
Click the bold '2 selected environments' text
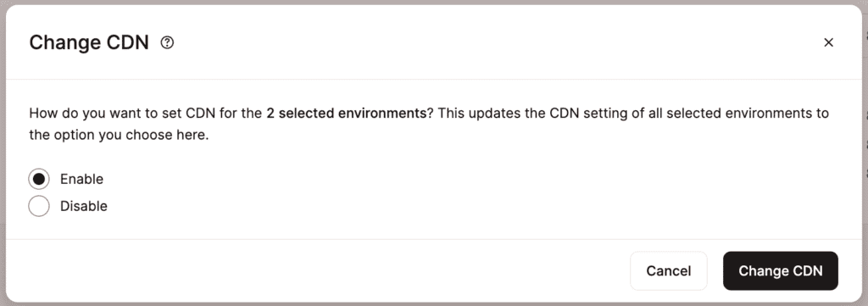pyautogui.click(x=346, y=114)
